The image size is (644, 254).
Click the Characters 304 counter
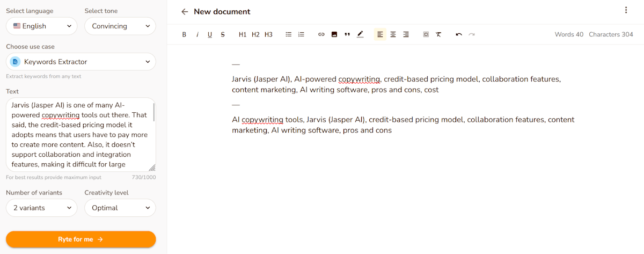611,34
